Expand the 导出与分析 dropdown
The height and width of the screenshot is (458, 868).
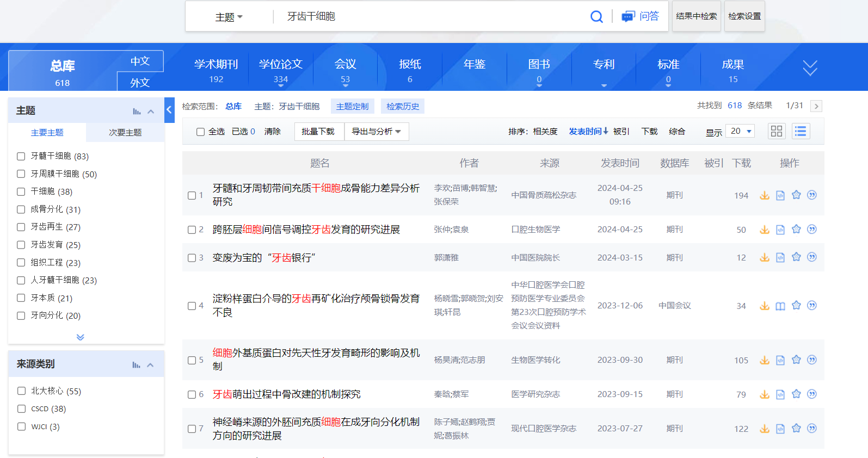376,132
